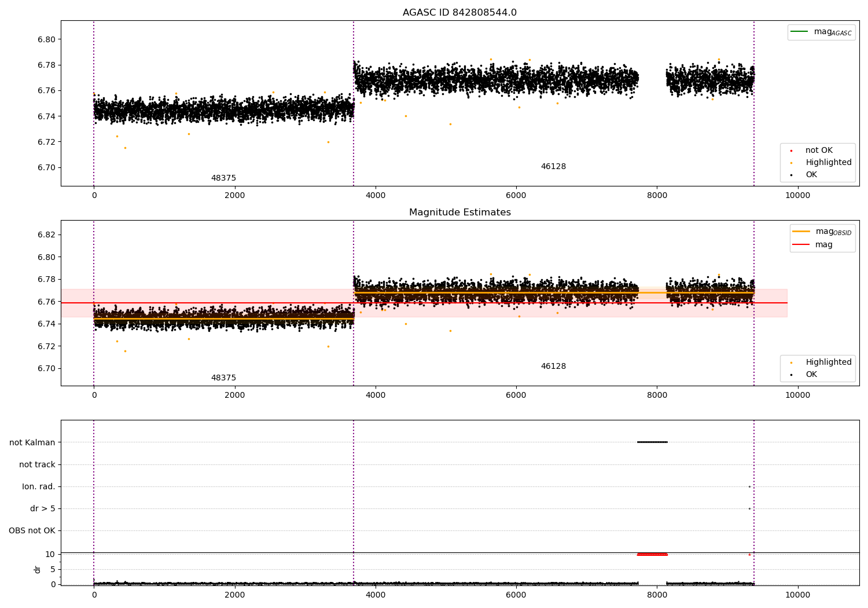The width and height of the screenshot is (868, 608).
Task: Click the 10 tick on the dr axis
Action: pos(50,554)
